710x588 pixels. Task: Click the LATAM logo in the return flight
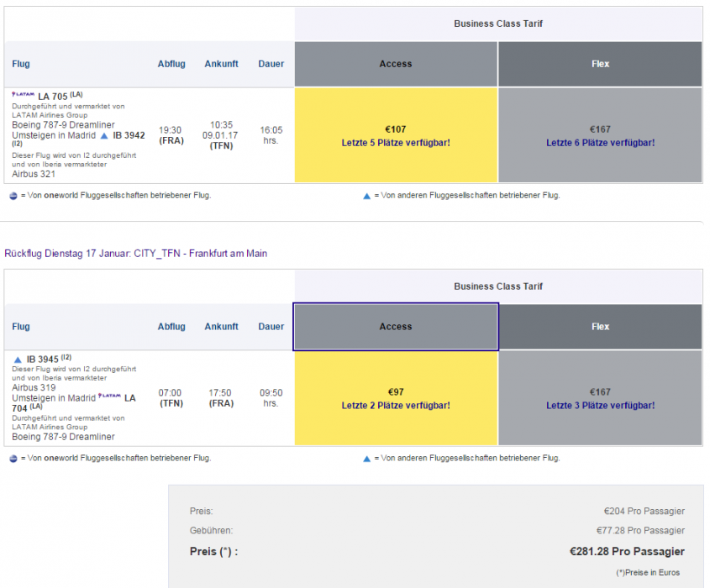click(x=109, y=396)
